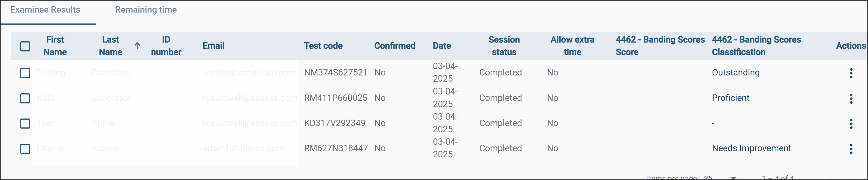Open the Examinee Results tab
868x180 pixels.
tap(45, 10)
